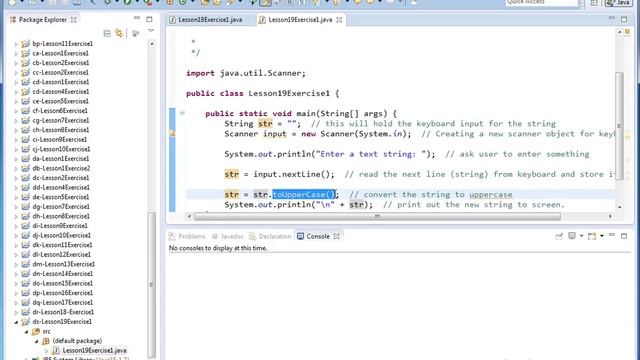Click the Pin Console icon
This screenshot has height=360, width=640.
pos(559,236)
